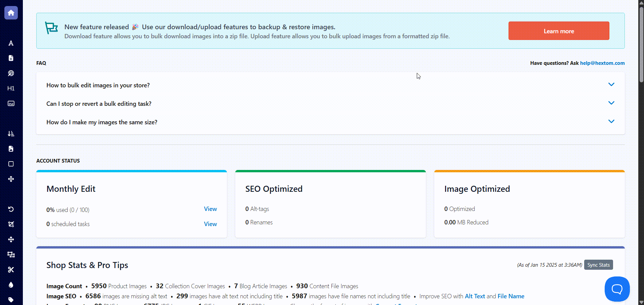The width and height of the screenshot is (644, 305).
Task: Click the 'New feature released' banner headline
Action: pyautogui.click(x=200, y=27)
